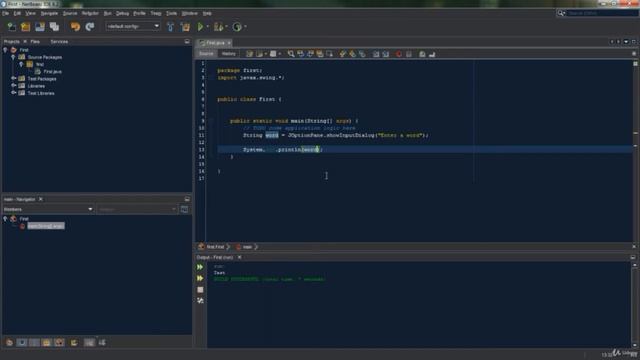
Task: Open the Source menu
Action: coord(70,13)
